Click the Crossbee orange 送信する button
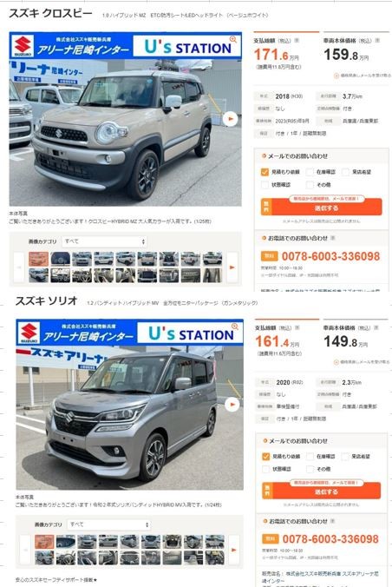The width and height of the screenshot is (392, 587). pyautogui.click(x=321, y=208)
